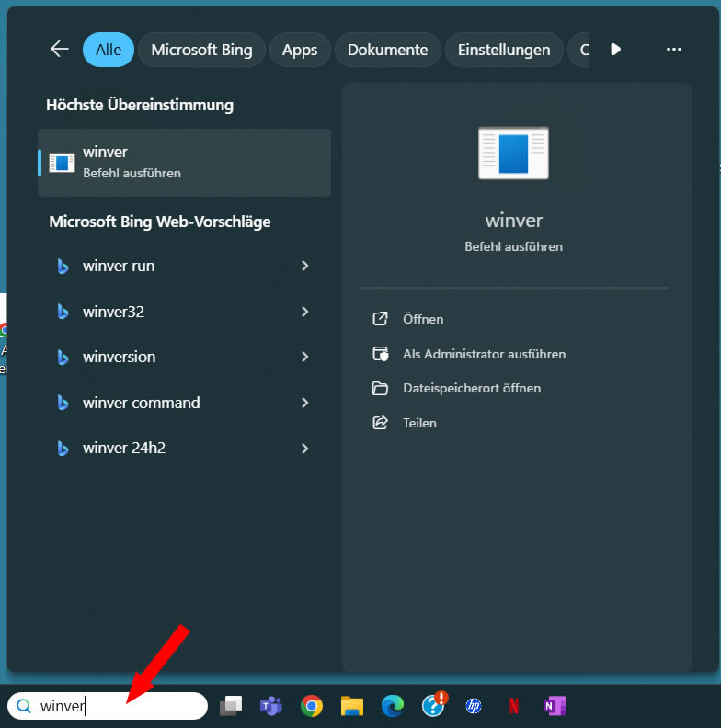Click Bing icon beside 'winver32'

point(63,312)
